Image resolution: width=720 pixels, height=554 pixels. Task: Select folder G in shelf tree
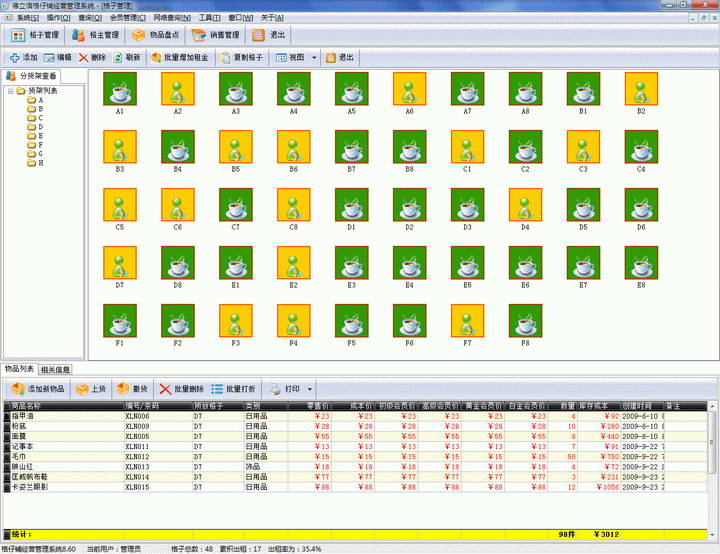point(35,154)
